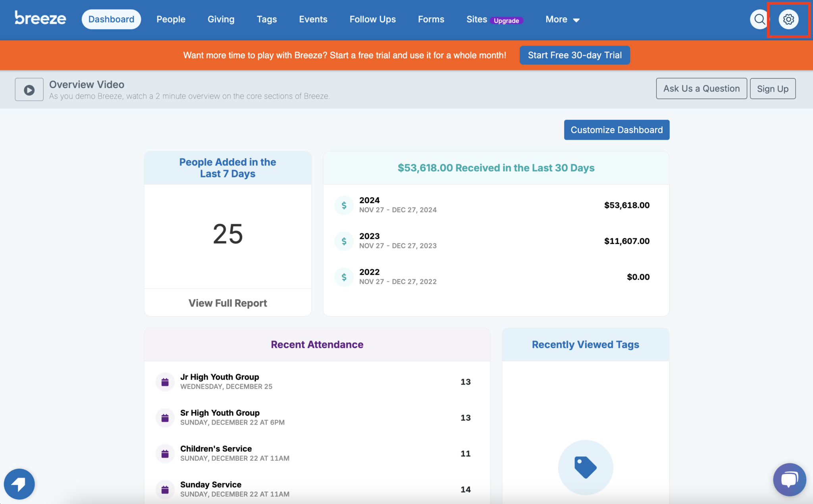
Task: Open Sr High Youth Group attendance entry
Action: click(317, 417)
